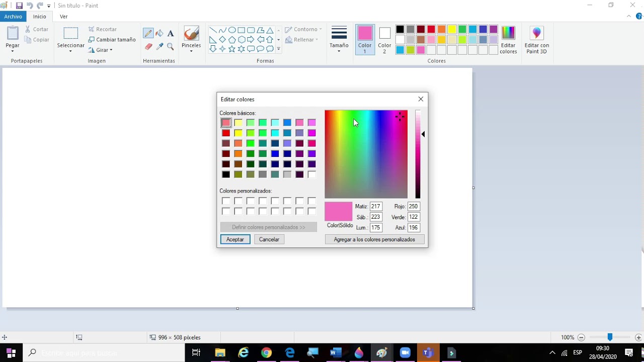
Task: Click the zoom slider handle in status bar
Action: click(610, 337)
